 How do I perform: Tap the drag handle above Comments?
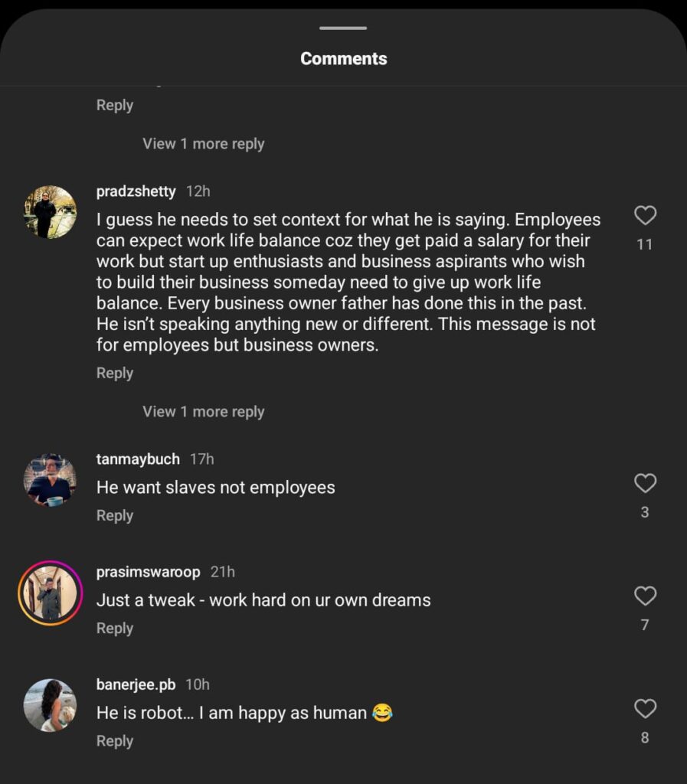[343, 28]
